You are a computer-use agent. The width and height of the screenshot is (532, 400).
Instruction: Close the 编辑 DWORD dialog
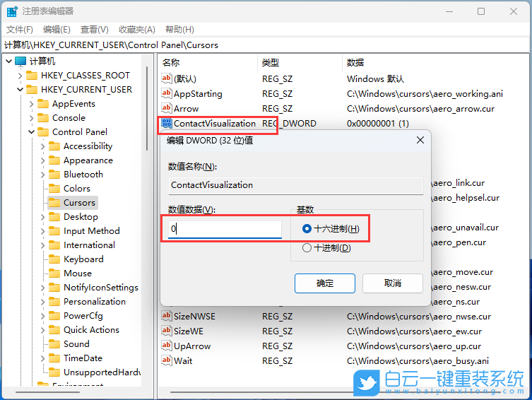tap(420, 140)
